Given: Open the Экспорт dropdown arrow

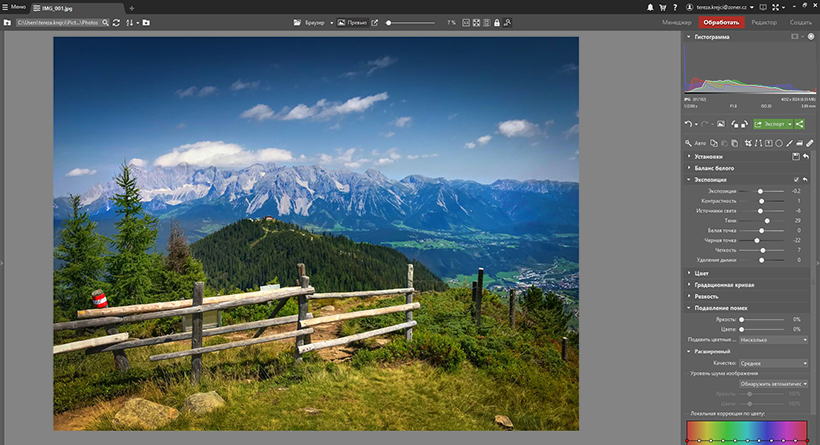Looking at the screenshot, I should [x=790, y=124].
